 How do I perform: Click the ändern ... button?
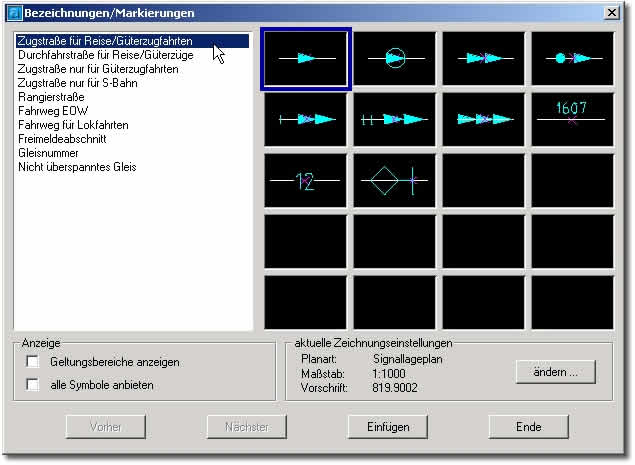(556, 371)
